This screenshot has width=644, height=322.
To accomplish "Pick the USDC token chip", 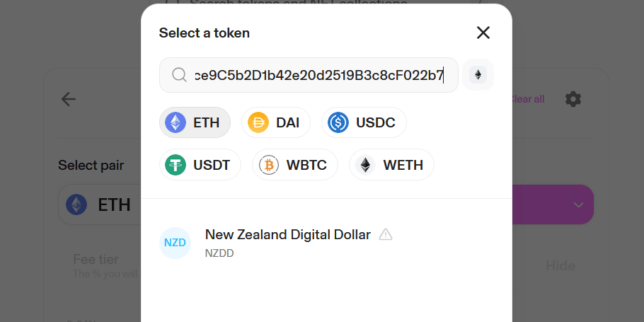I will [364, 122].
